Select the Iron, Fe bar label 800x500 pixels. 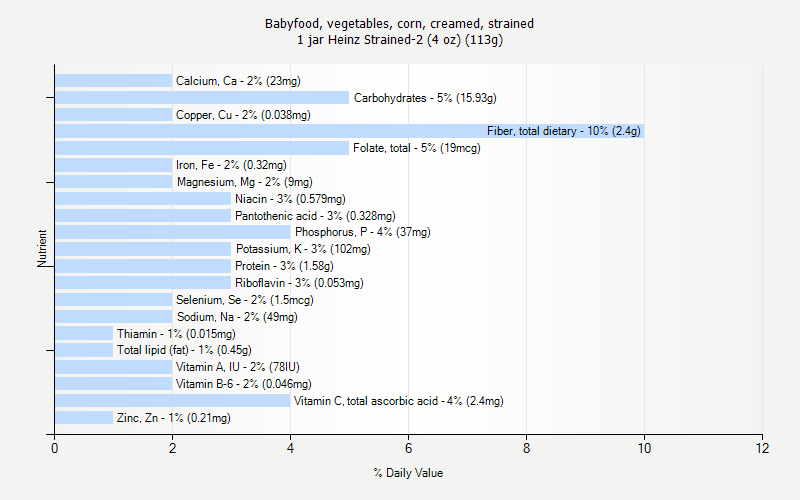[x=231, y=165]
